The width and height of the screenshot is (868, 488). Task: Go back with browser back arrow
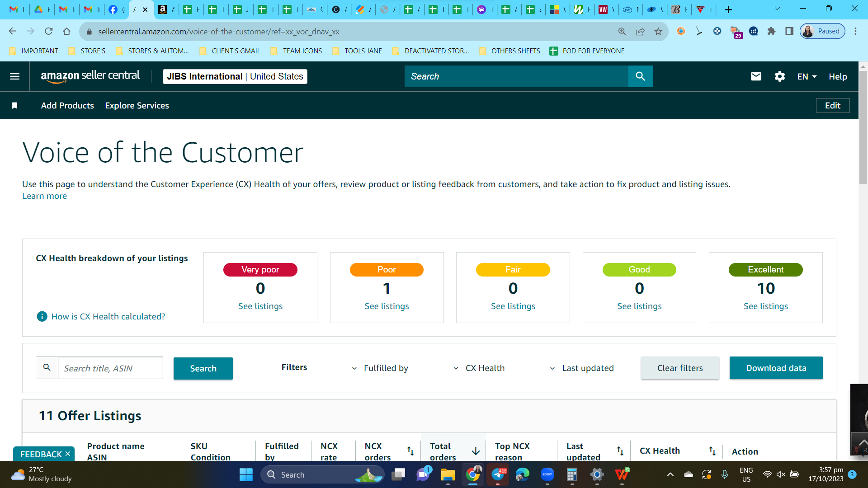[12, 31]
